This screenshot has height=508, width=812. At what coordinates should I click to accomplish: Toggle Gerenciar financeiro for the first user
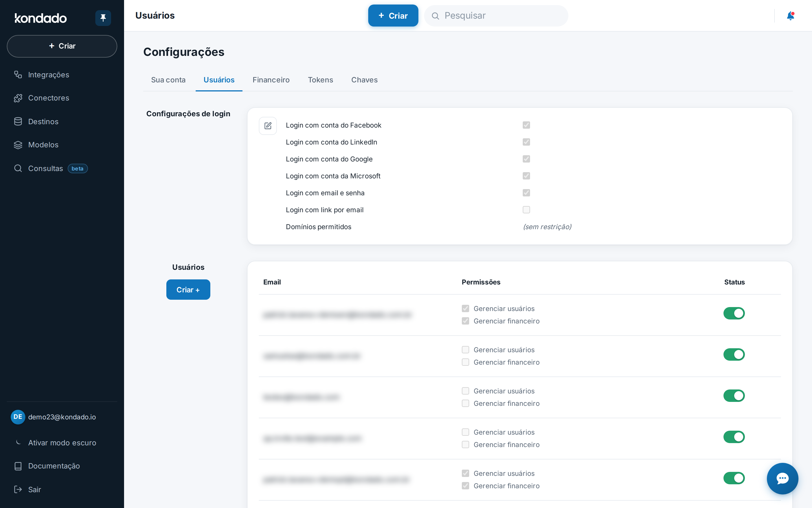tap(465, 321)
